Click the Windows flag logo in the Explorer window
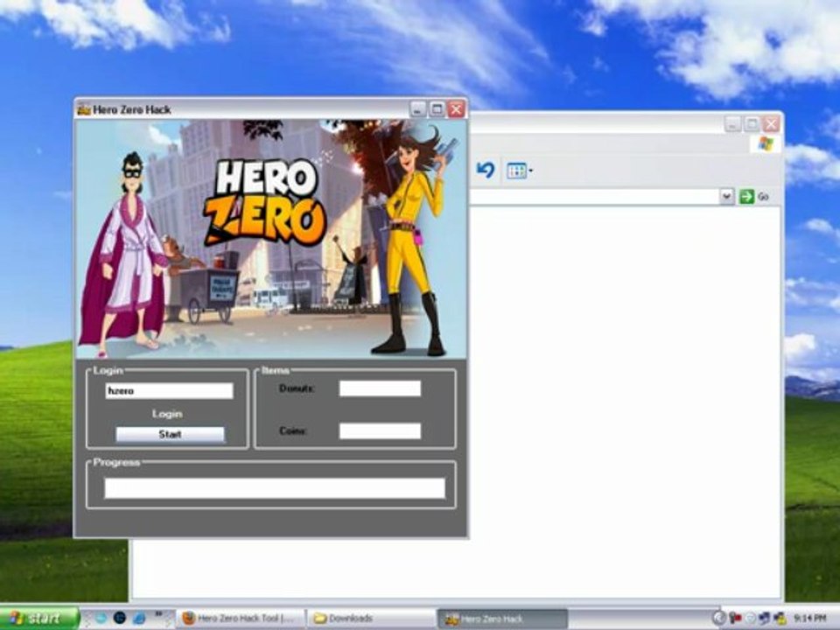 pos(766,143)
